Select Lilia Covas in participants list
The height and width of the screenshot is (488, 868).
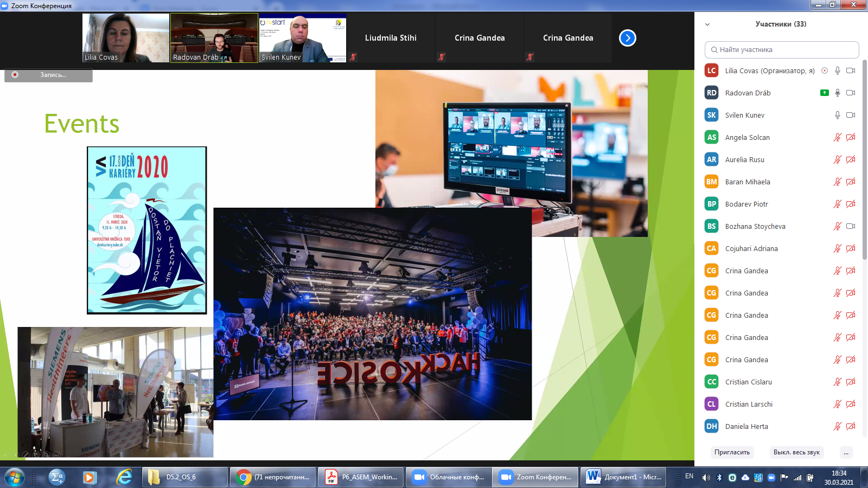770,70
